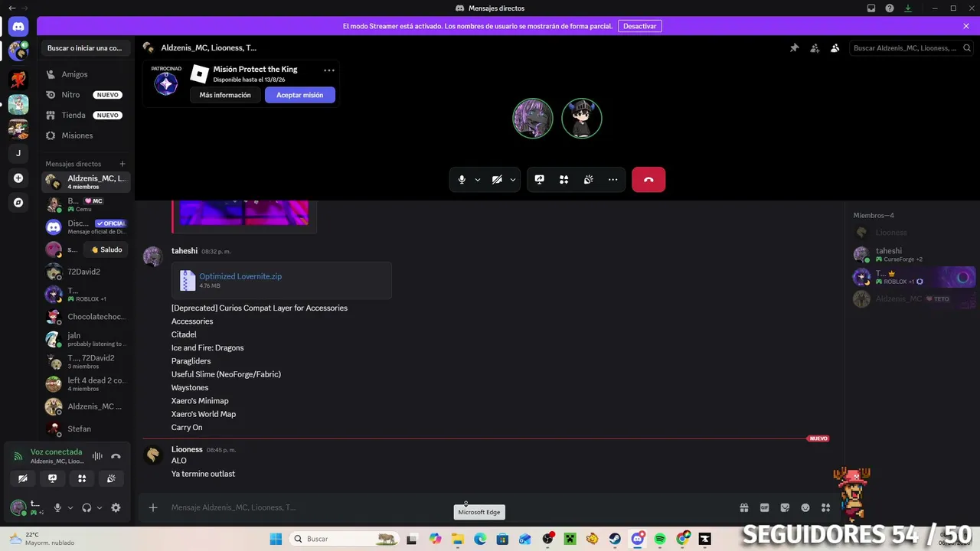The image size is (980, 551).
Task: Open the Tienda shop page
Action: coord(86,115)
